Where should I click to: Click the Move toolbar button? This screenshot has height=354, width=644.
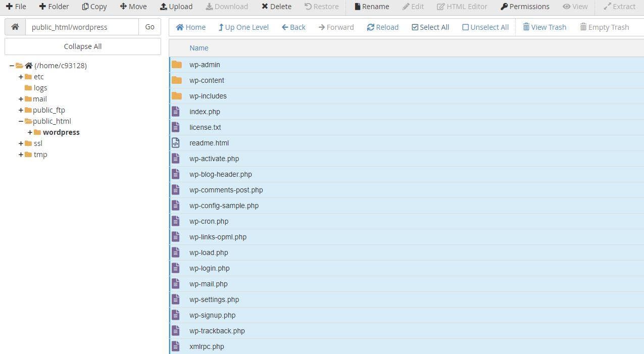(133, 7)
